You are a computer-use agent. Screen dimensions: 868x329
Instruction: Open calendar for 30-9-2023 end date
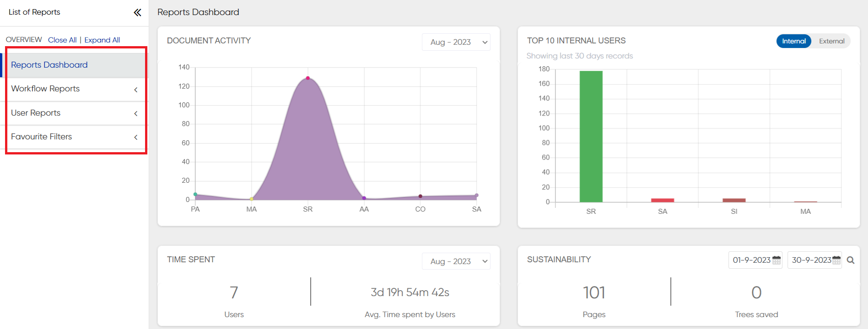tap(836, 260)
